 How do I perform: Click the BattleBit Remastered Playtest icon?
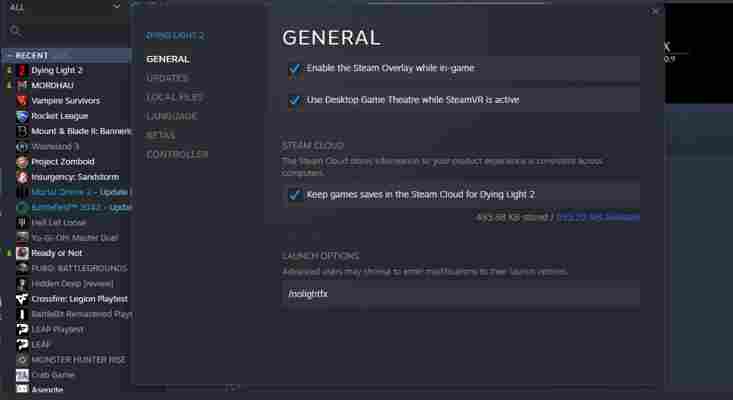pyautogui.click(x=22, y=314)
